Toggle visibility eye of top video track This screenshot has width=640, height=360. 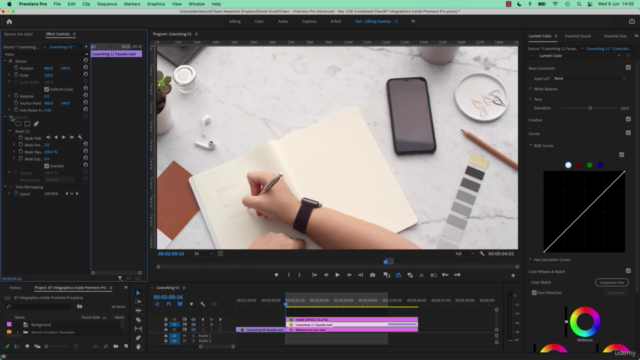pos(193,319)
